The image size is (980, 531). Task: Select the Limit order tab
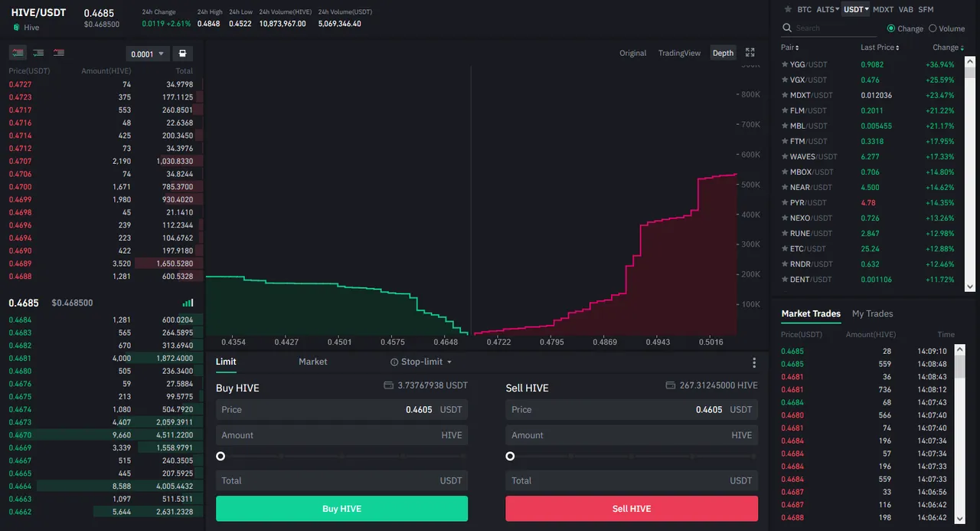click(226, 362)
